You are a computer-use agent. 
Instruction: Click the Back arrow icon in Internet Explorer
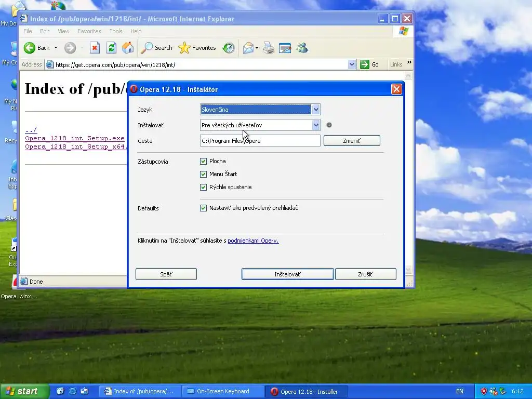(x=30, y=48)
